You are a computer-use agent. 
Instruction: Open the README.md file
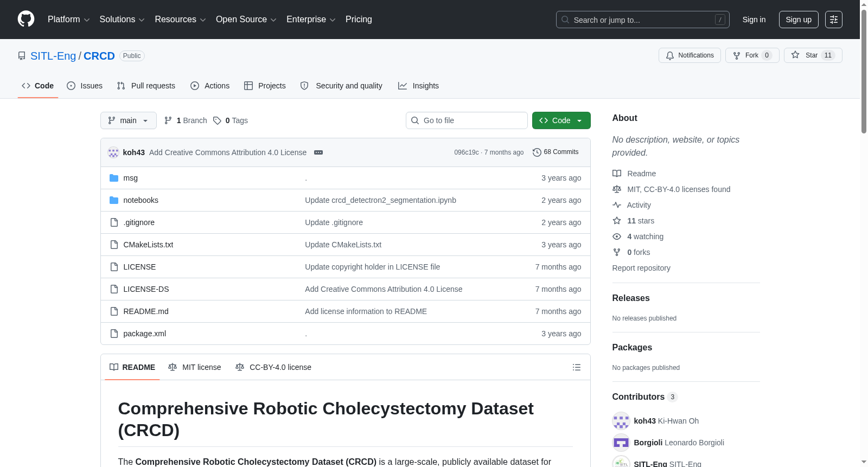click(146, 311)
